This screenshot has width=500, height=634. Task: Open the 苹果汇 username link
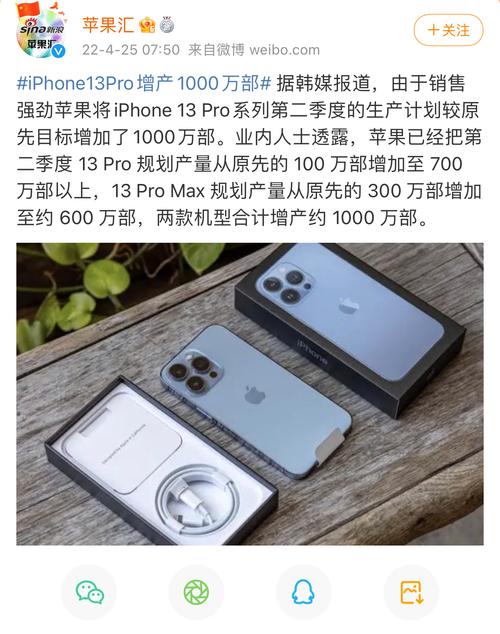[108, 25]
